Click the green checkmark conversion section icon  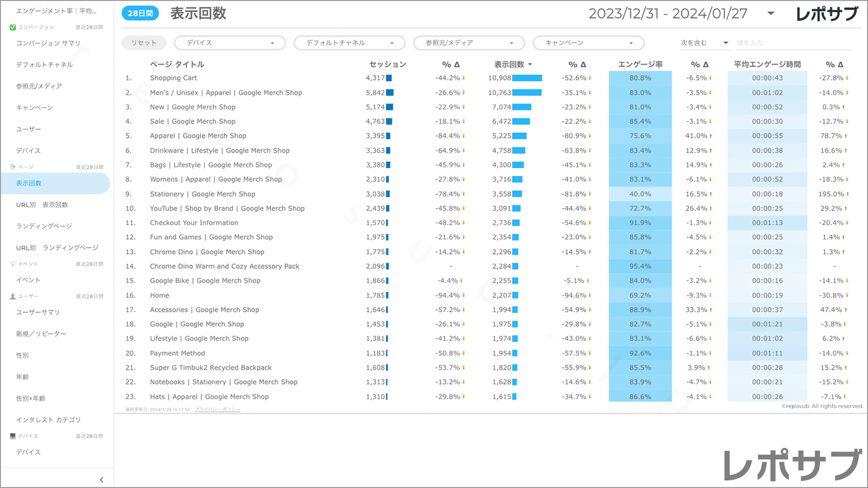(13, 28)
